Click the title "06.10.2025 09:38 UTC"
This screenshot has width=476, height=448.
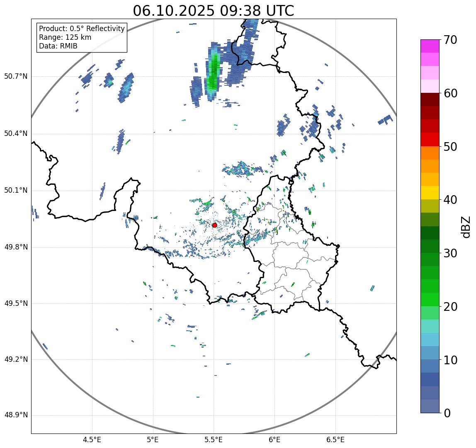[214, 11]
